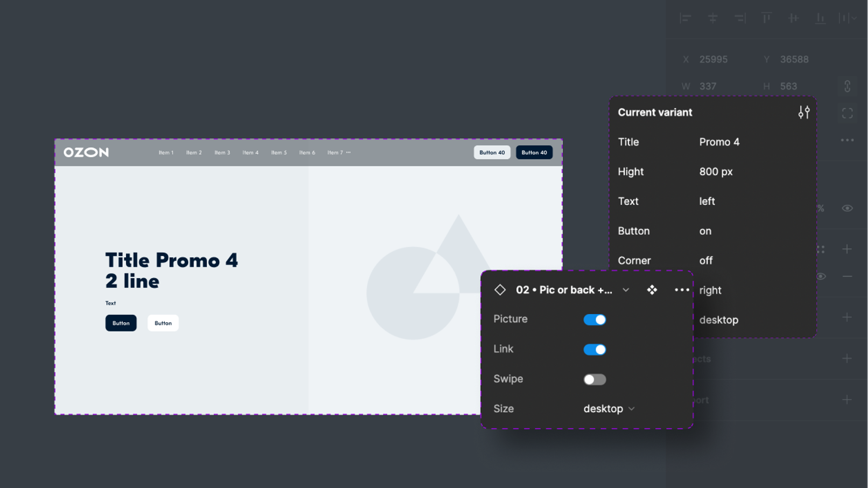Viewport: 868px width, 488px height.
Task: Click the dark Button below the title
Action: [121, 323]
